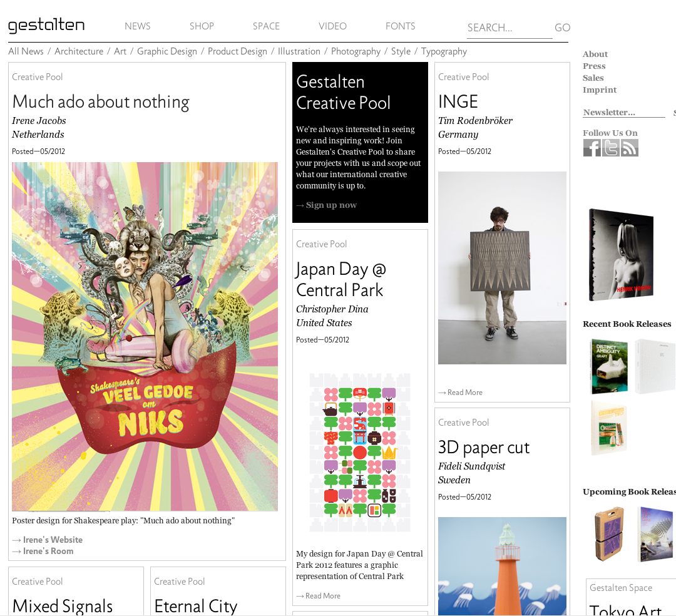The height and width of the screenshot is (616, 676).
Task: Open Gestalten's Facebook page icon
Action: coord(592,148)
